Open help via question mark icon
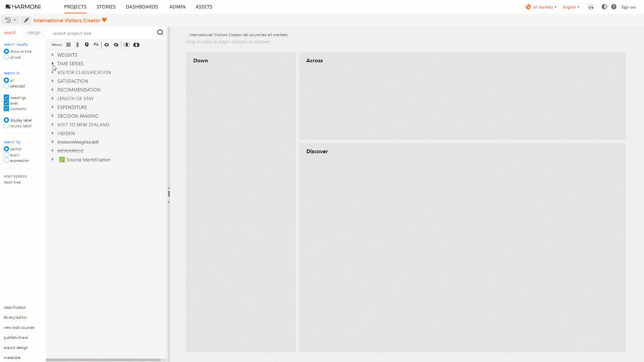The image size is (644, 362). point(614,7)
